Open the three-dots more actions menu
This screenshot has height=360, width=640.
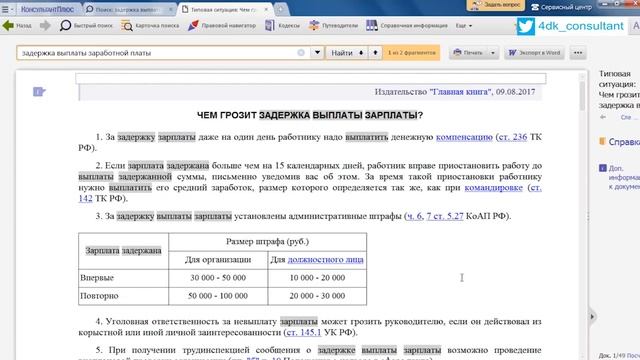(578, 53)
